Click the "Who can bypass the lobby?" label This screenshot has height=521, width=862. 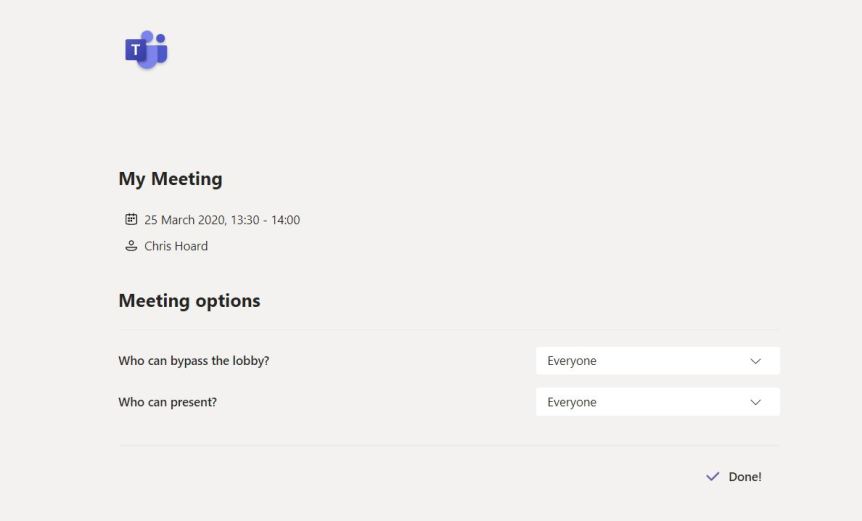click(x=193, y=361)
